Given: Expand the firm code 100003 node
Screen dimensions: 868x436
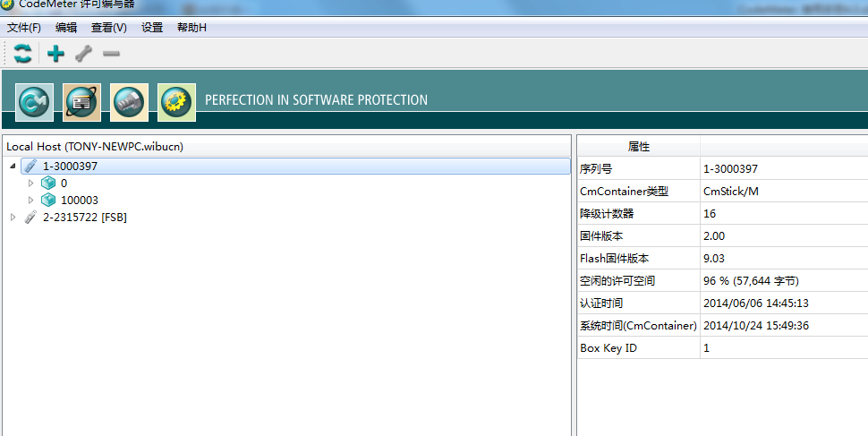Looking at the screenshot, I should [31, 200].
